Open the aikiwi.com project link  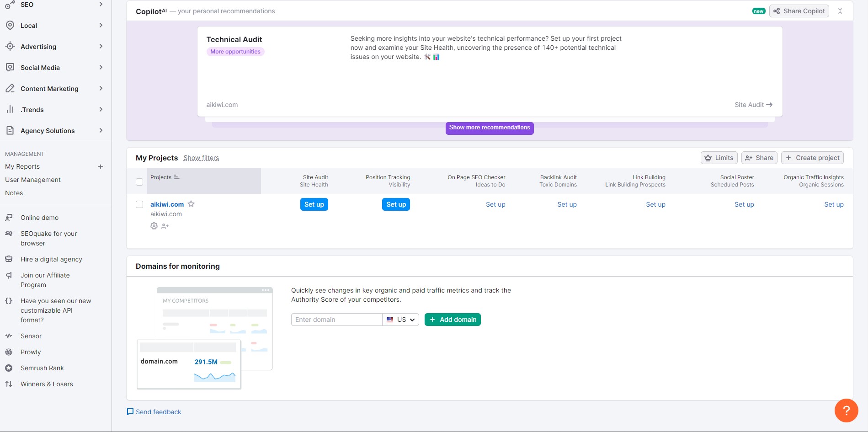167,204
